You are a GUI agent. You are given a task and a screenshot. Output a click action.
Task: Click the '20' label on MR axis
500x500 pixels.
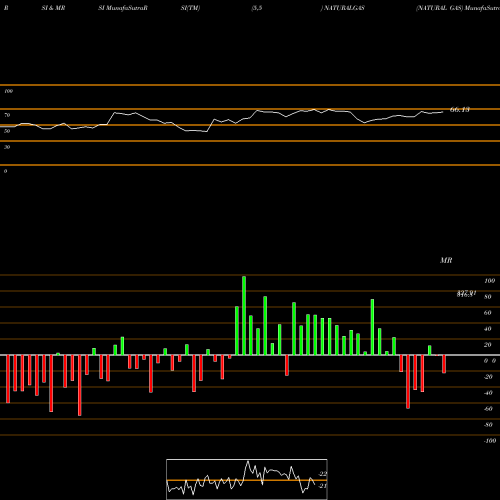[x=488, y=345]
